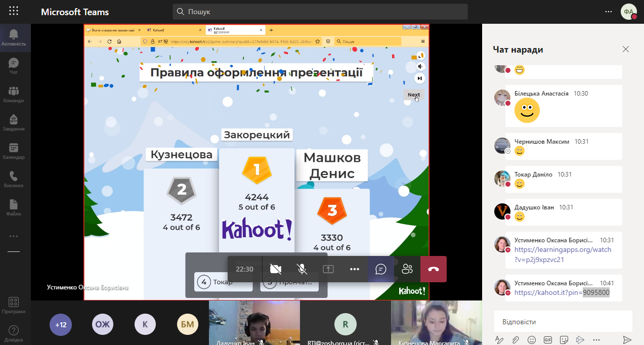Image resolution: width=644 pixels, height=345 pixels.
Task: Open the shared browser hamburger menu
Action: [x=423, y=41]
